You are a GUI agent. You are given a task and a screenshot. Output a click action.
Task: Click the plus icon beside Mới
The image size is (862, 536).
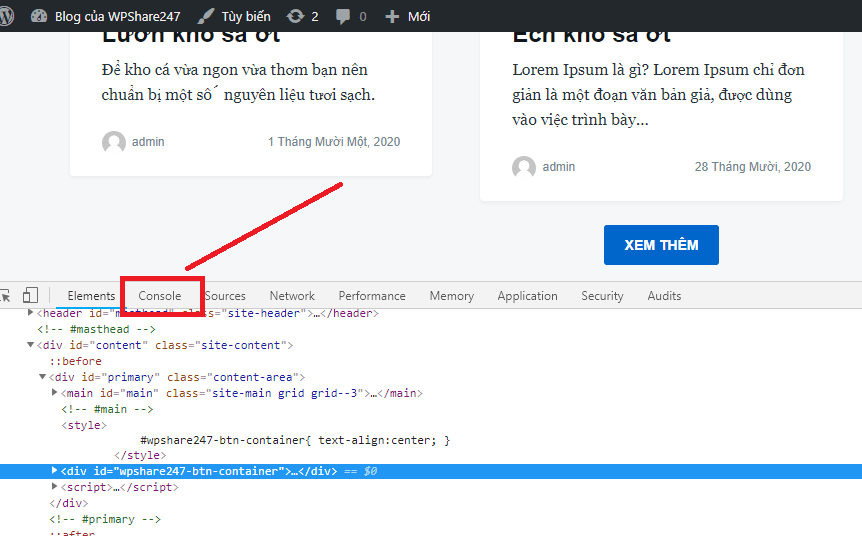coord(392,16)
